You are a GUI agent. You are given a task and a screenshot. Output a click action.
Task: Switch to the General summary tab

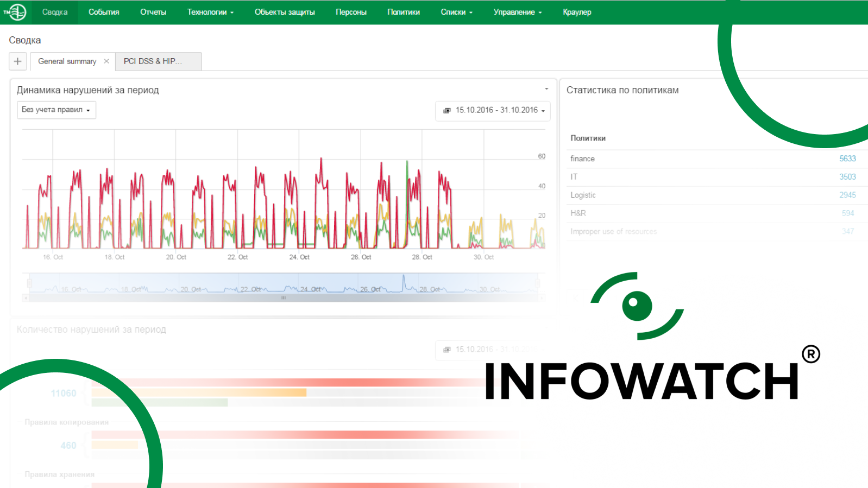point(67,61)
